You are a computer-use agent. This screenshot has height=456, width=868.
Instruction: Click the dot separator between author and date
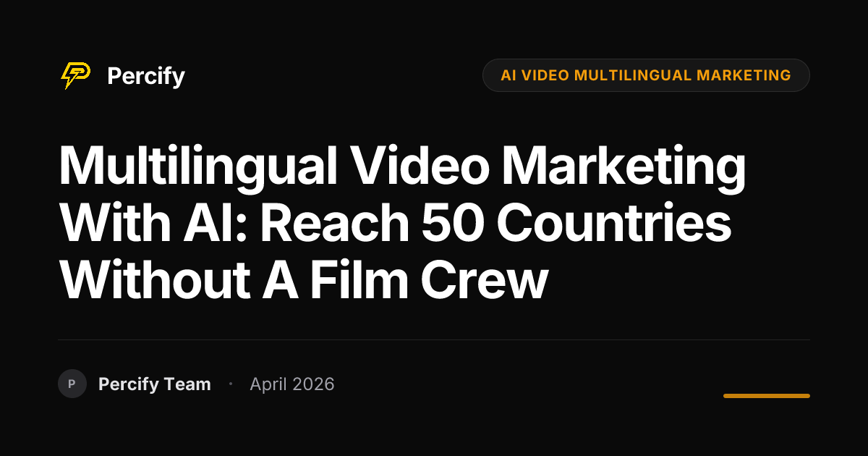pyautogui.click(x=230, y=384)
